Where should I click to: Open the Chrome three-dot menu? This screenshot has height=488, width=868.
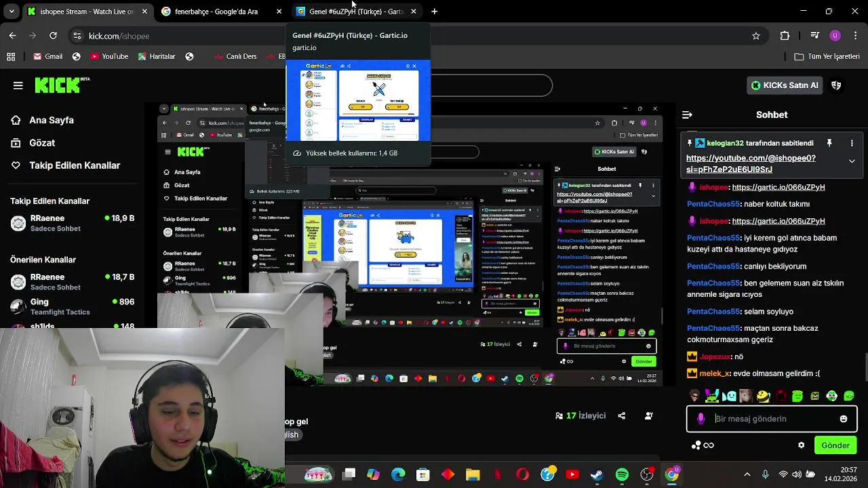coord(854,36)
